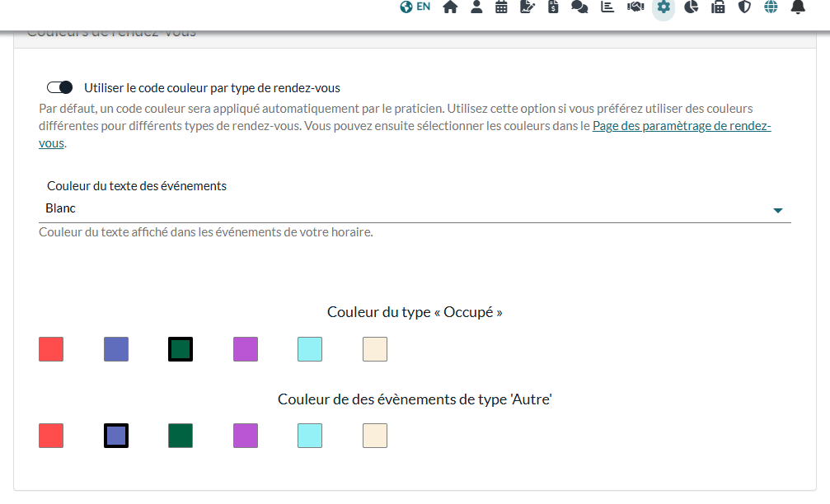Open the calendar icon

[501, 7]
